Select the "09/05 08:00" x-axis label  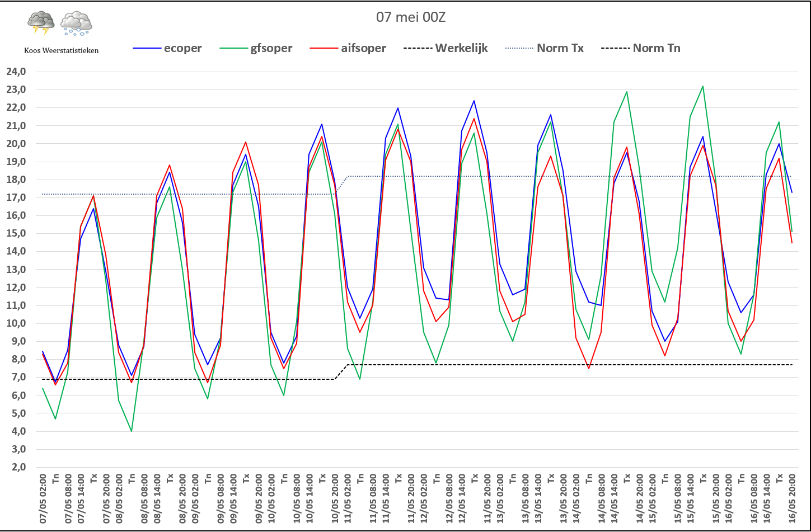pos(220,498)
